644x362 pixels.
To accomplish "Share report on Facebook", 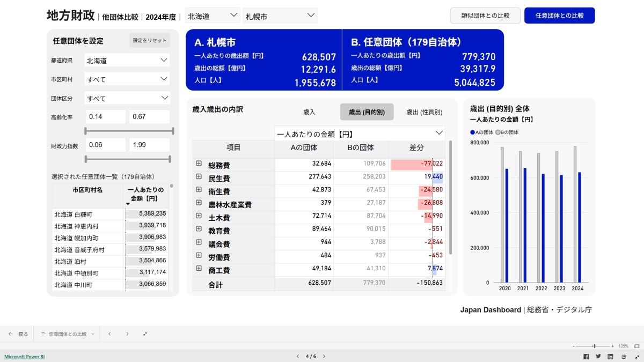I will 586,356.
